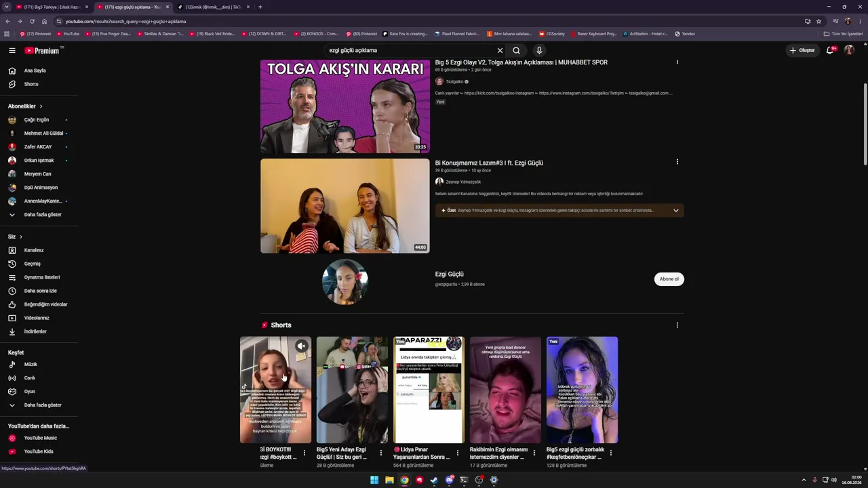This screenshot has height=488, width=868.
Task: Select the ezgi güçlü açıklama tab
Action: pos(132,7)
